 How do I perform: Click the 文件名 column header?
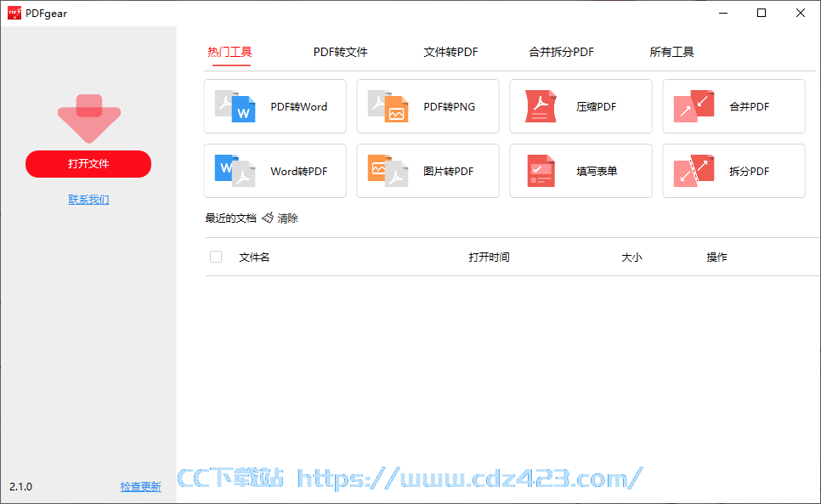pos(254,257)
